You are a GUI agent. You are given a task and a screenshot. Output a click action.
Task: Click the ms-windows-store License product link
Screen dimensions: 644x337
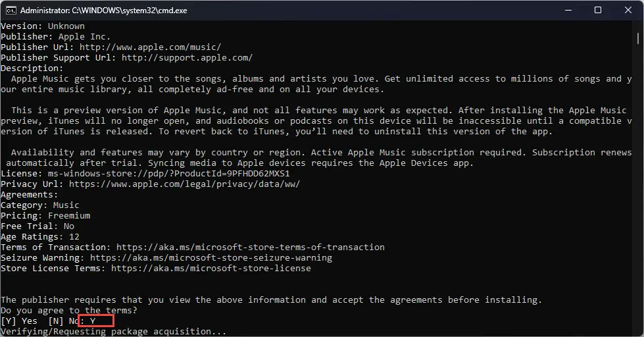click(169, 173)
